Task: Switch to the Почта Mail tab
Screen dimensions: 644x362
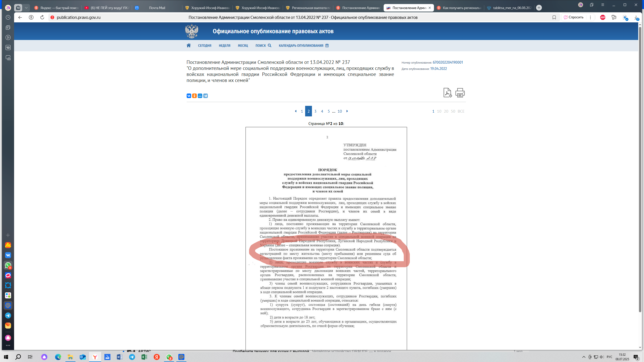Action: click(157, 8)
